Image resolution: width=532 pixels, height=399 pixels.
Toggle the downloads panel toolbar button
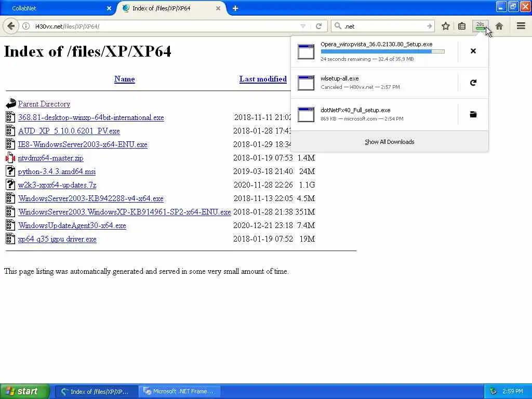pyautogui.click(x=480, y=26)
